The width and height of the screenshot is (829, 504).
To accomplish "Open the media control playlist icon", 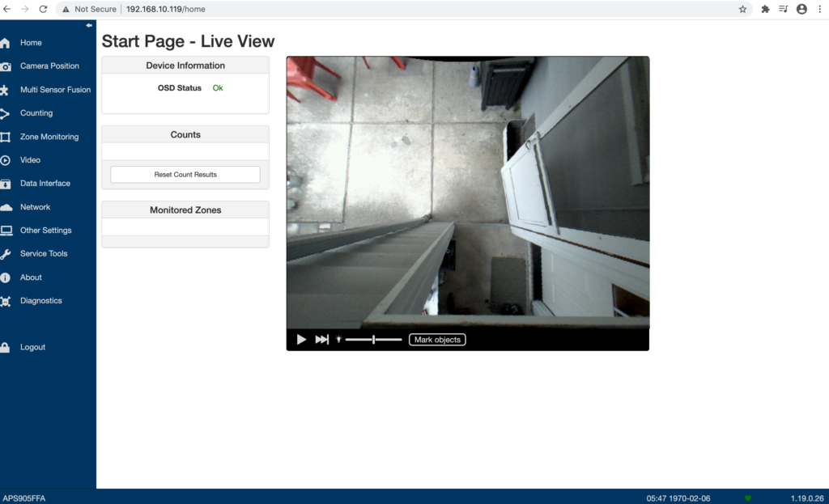I will (784, 9).
